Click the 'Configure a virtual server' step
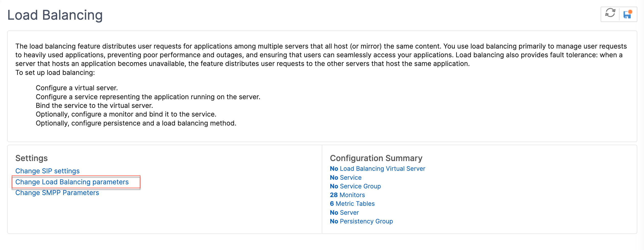This screenshot has width=644, height=250. click(x=77, y=88)
